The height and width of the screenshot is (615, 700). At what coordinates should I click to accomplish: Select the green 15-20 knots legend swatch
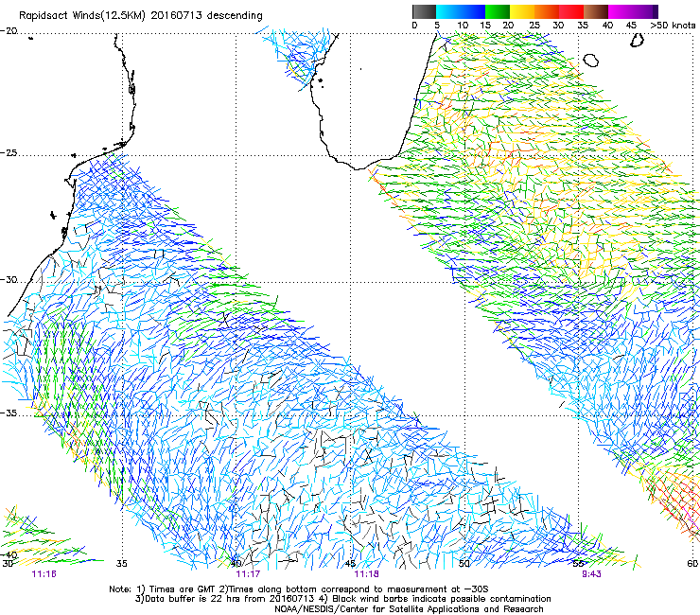tap(498, 11)
